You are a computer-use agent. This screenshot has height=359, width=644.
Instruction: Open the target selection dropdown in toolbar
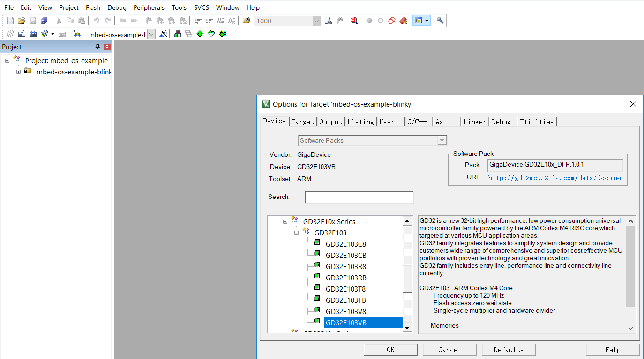151,34
